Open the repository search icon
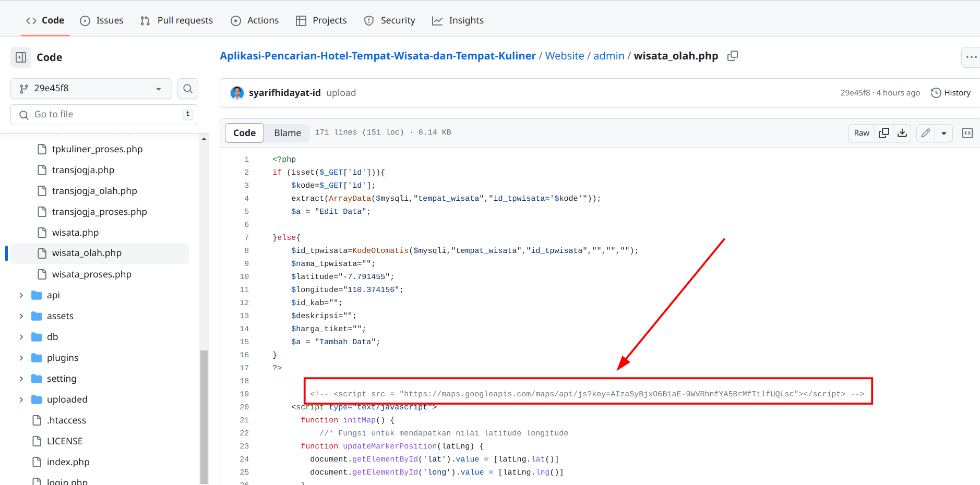Image resolution: width=980 pixels, height=485 pixels. pyautogui.click(x=187, y=89)
